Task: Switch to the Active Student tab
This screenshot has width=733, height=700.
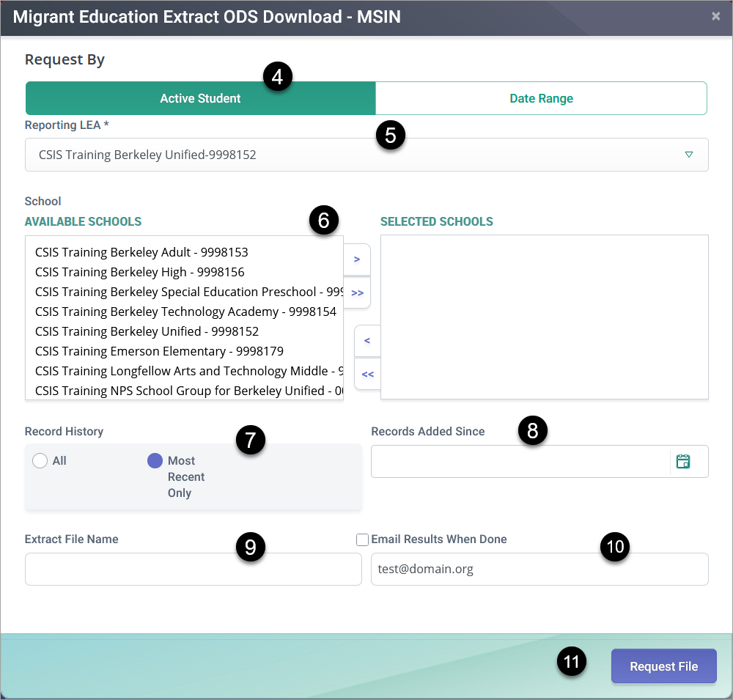Action: [201, 98]
